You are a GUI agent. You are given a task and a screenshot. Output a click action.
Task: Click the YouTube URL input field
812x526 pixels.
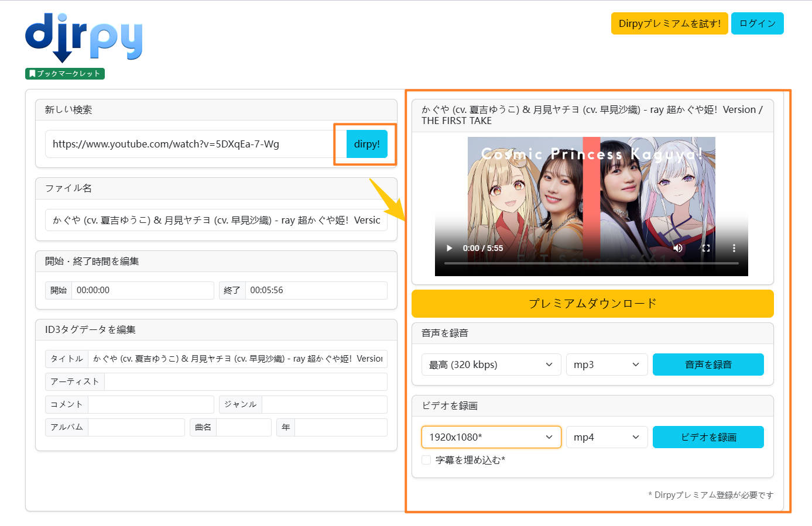196,144
